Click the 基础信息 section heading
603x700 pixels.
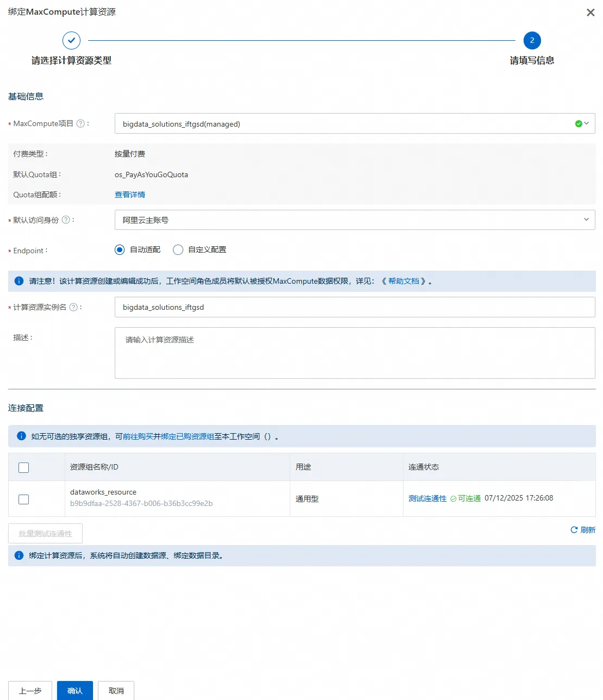[x=26, y=96]
